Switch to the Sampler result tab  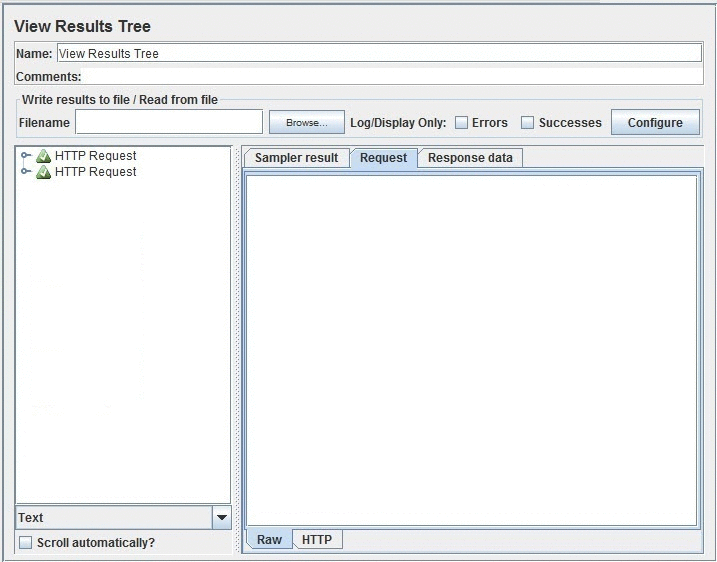coord(296,158)
